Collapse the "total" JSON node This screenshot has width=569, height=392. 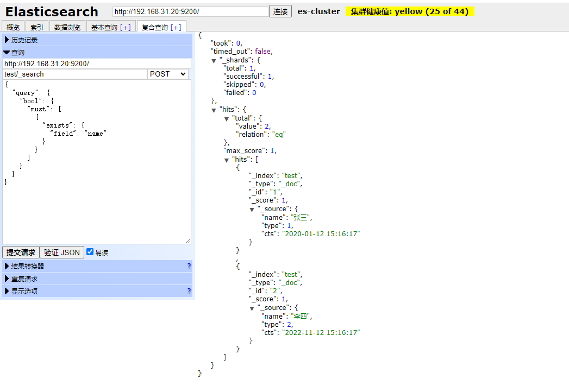227,118
